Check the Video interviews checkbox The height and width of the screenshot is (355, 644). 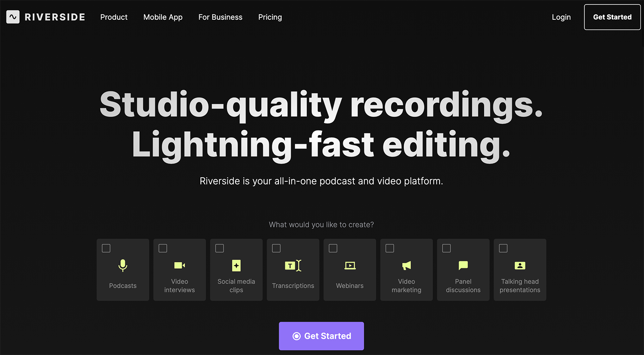click(x=163, y=248)
